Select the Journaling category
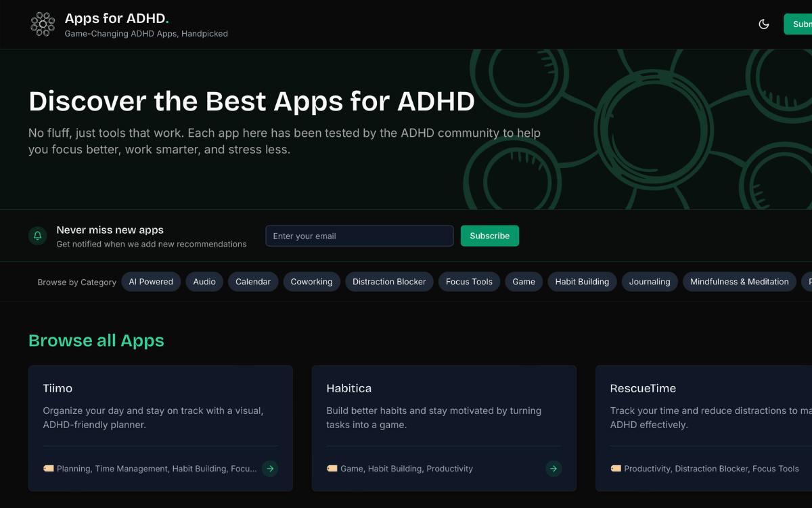 click(650, 282)
